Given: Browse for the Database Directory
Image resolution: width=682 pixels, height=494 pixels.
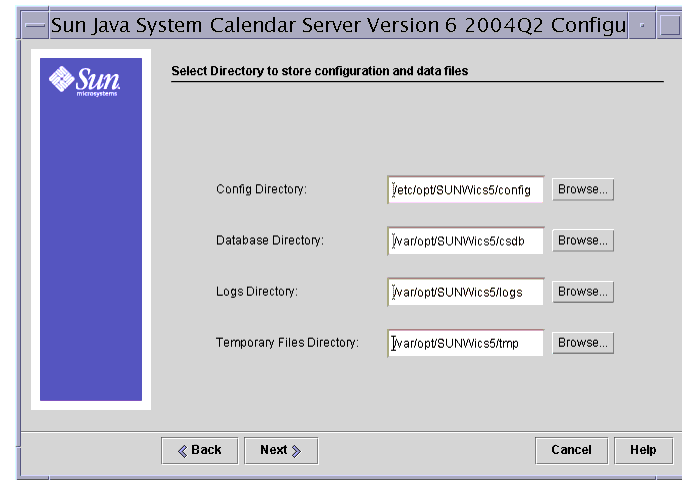Looking at the screenshot, I should point(583,240).
